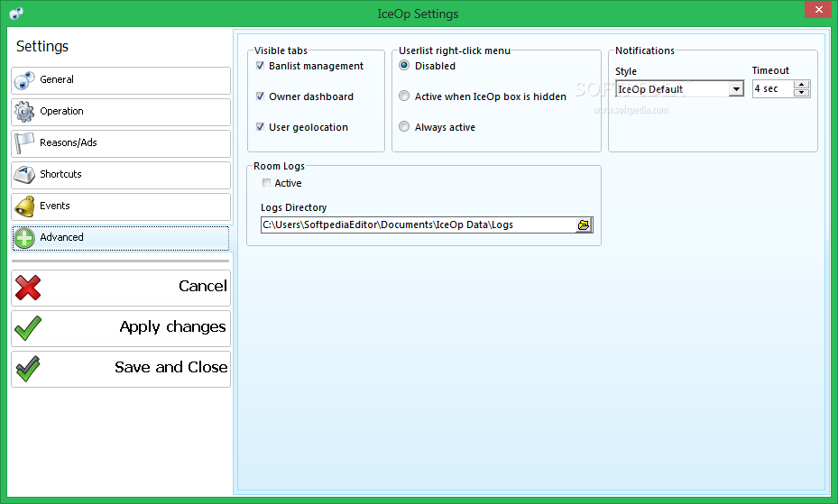Disable User geolocation tab checkbox
The width and height of the screenshot is (838, 504).
click(261, 127)
